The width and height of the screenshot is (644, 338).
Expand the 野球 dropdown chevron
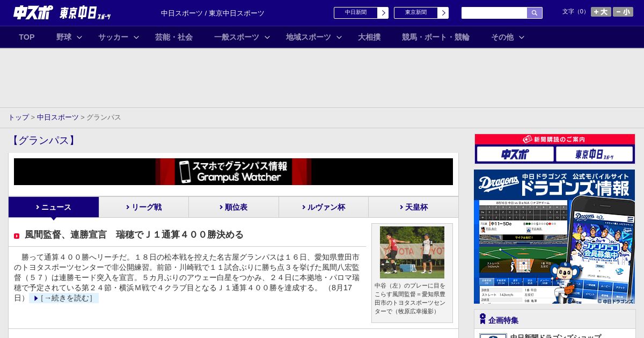click(79, 37)
